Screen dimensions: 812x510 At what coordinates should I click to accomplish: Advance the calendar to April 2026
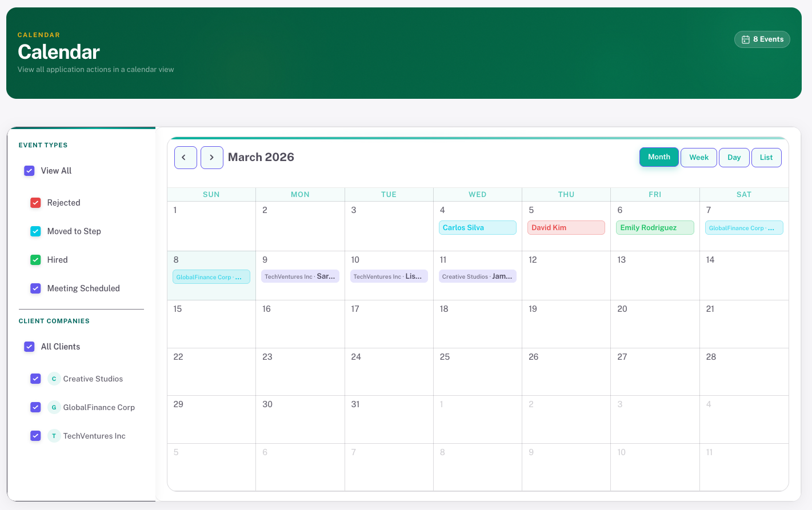point(211,157)
